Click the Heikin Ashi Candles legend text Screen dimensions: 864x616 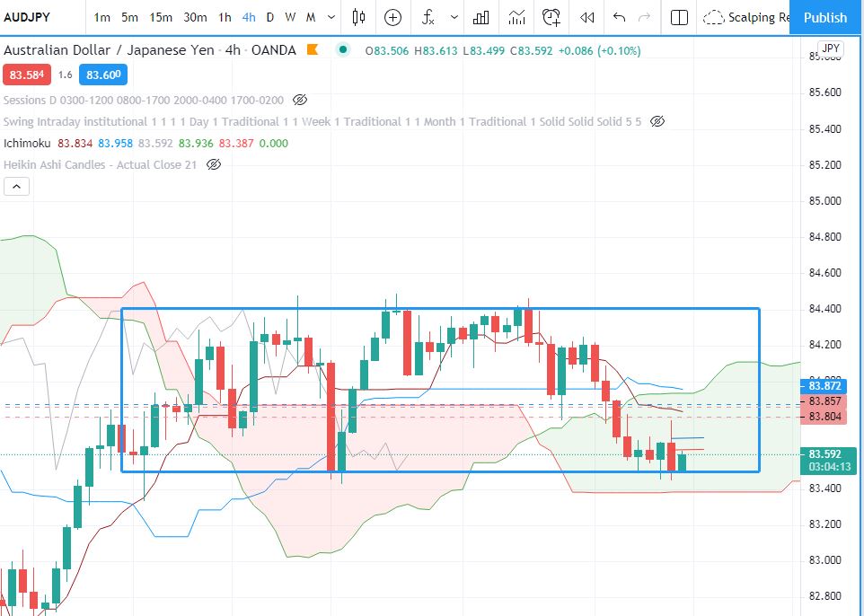pos(100,164)
